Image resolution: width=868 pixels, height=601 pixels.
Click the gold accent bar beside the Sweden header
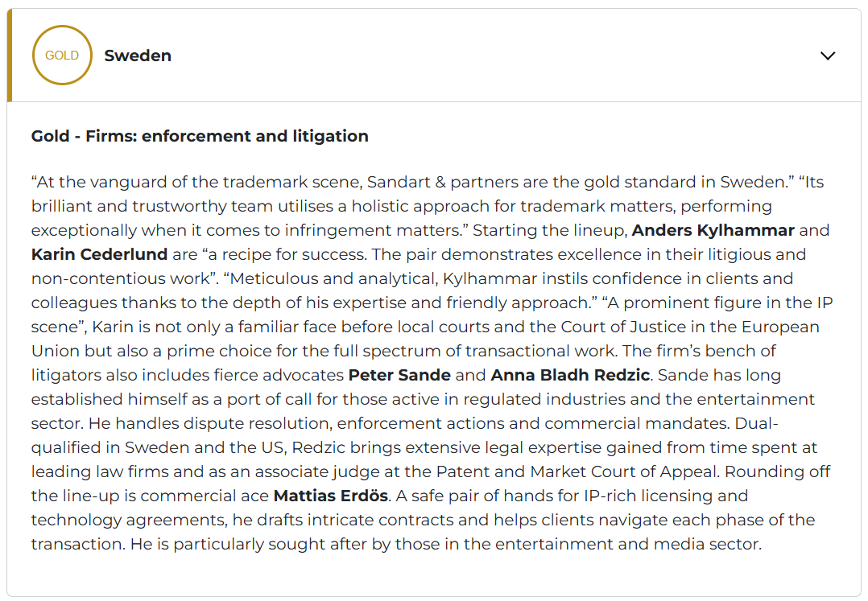click(10, 56)
